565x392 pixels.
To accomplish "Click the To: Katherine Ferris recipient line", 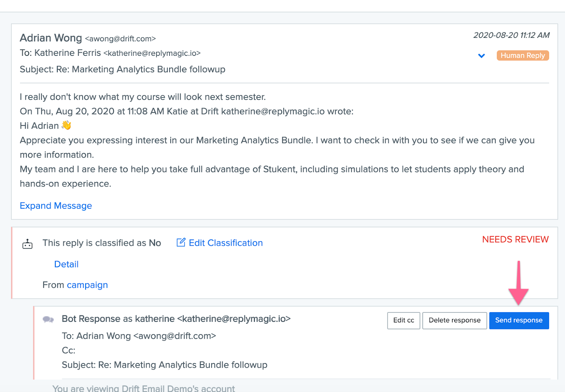I will click(110, 53).
